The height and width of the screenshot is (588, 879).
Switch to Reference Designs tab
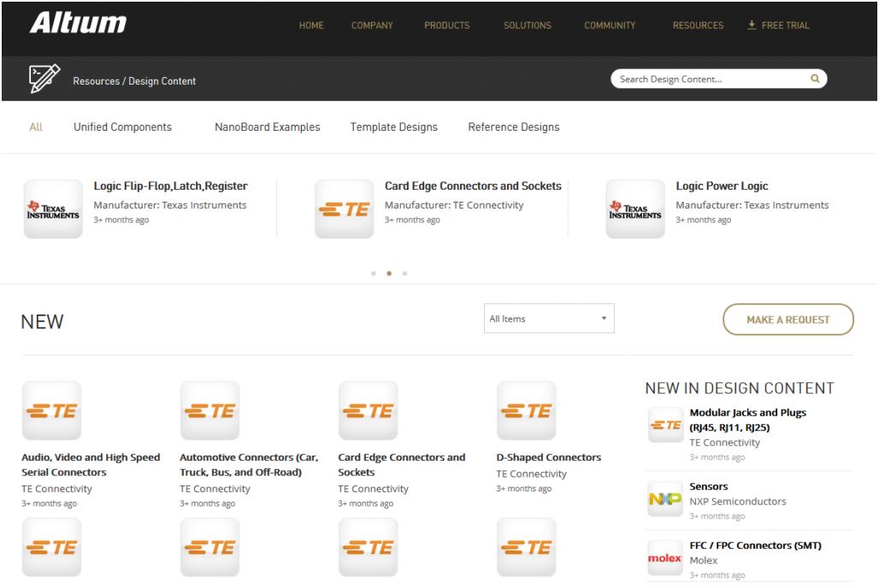tap(514, 127)
